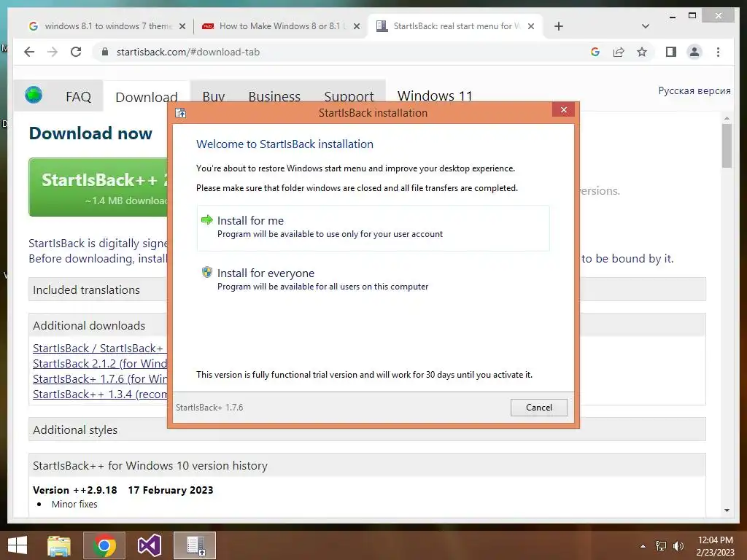
Task: Click the installer icon in dialog title bar
Action: tap(181, 113)
